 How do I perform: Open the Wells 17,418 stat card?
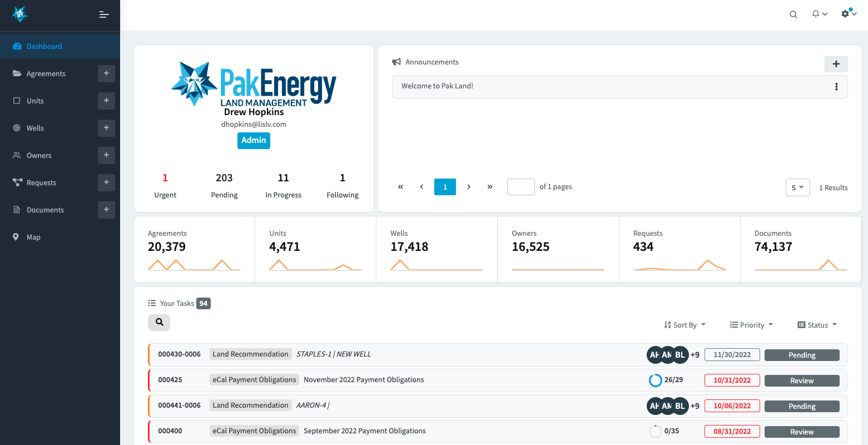[437, 249]
